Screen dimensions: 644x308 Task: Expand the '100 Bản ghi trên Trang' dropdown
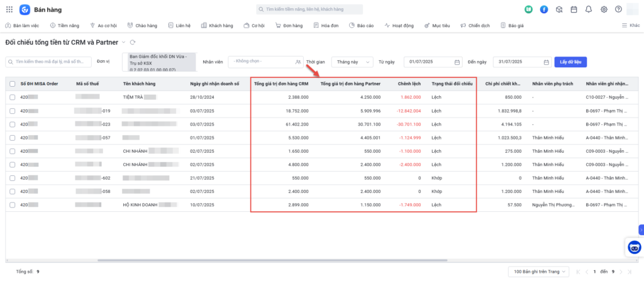coord(538,272)
